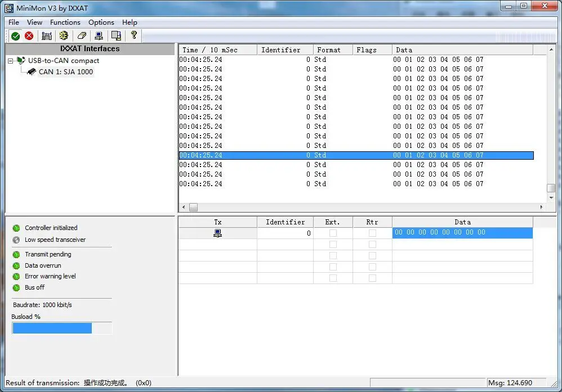Tick Rtr checkbox in the bottom transmit row
Image resolution: width=562 pixels, height=392 pixels.
pos(372,278)
